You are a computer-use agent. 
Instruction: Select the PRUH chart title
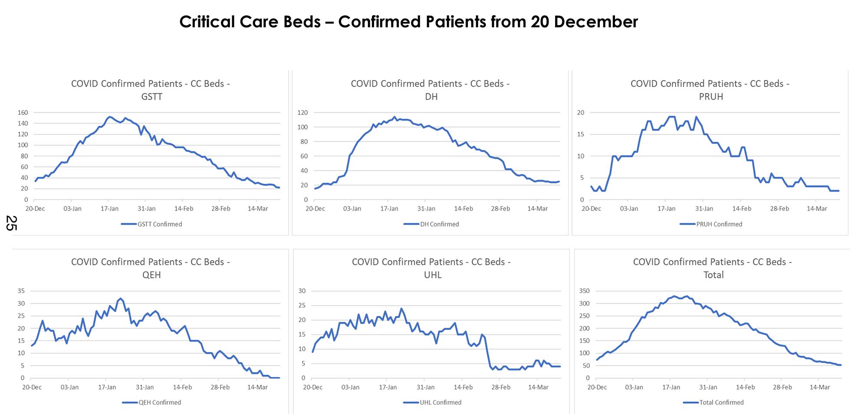click(x=710, y=90)
